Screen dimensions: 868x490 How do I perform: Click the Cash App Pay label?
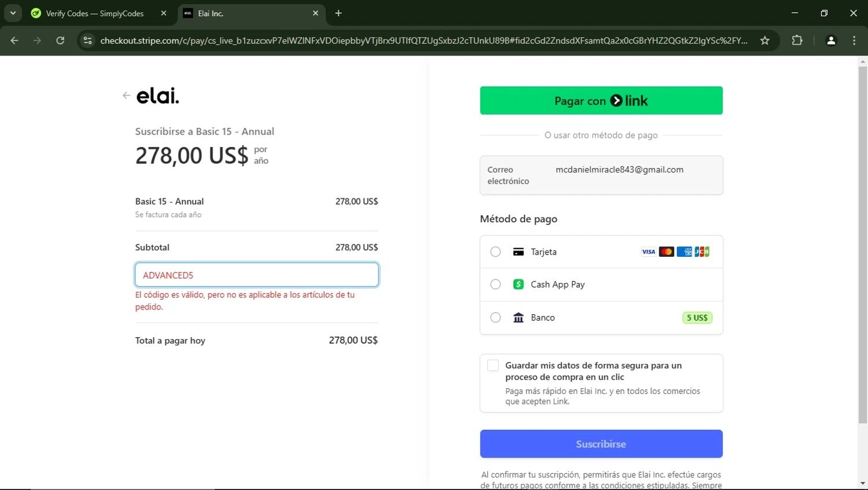click(558, 285)
